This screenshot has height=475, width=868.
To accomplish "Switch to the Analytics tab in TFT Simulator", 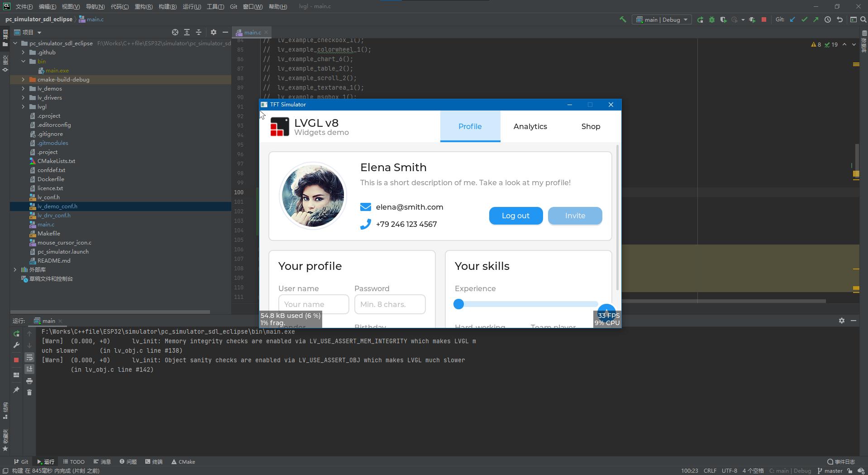I will coord(530,126).
